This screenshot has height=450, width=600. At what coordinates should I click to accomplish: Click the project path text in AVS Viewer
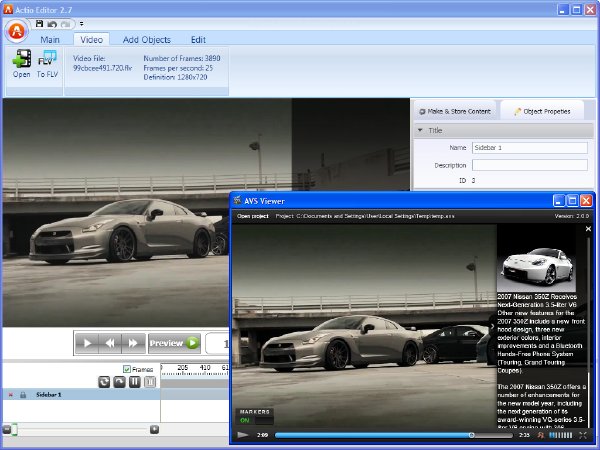[365, 216]
